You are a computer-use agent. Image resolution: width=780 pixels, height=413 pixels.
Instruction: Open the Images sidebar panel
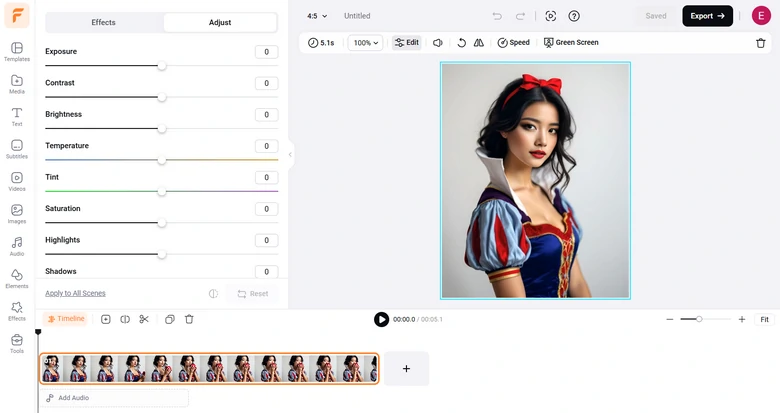point(16,213)
